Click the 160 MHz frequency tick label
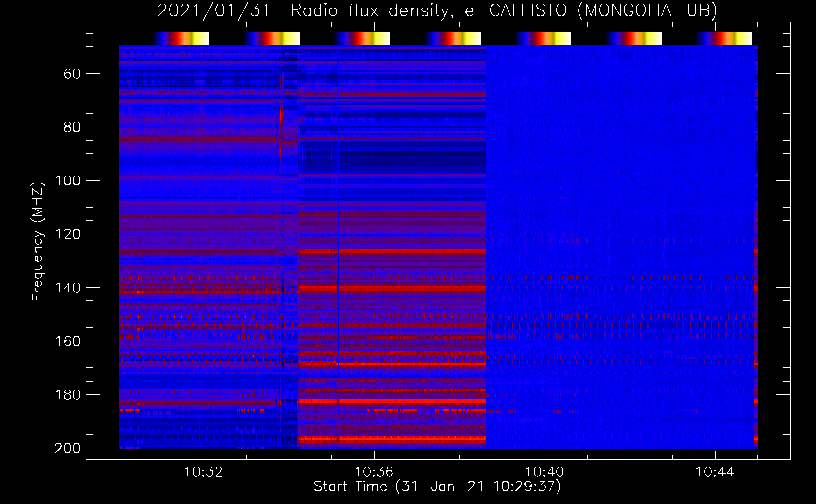816x504 pixels. tap(68, 341)
